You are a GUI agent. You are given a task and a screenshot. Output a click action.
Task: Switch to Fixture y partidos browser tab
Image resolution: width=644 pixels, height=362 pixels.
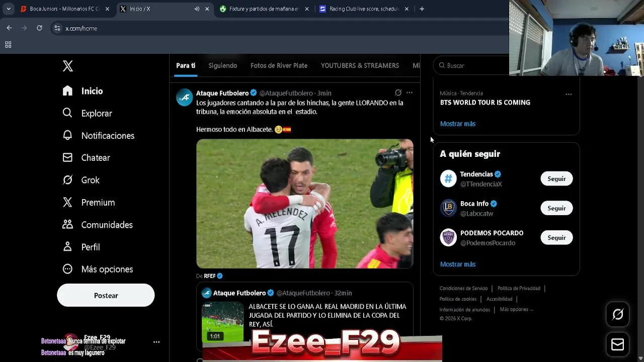click(264, 9)
